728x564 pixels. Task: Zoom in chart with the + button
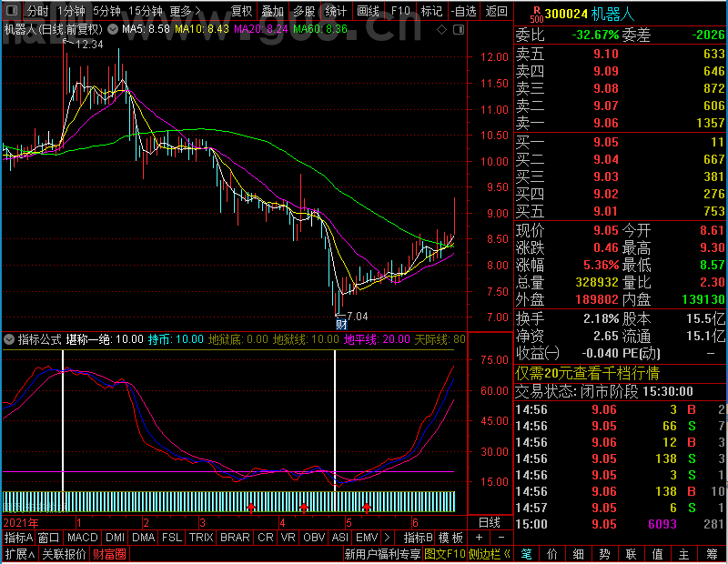[x=480, y=538]
